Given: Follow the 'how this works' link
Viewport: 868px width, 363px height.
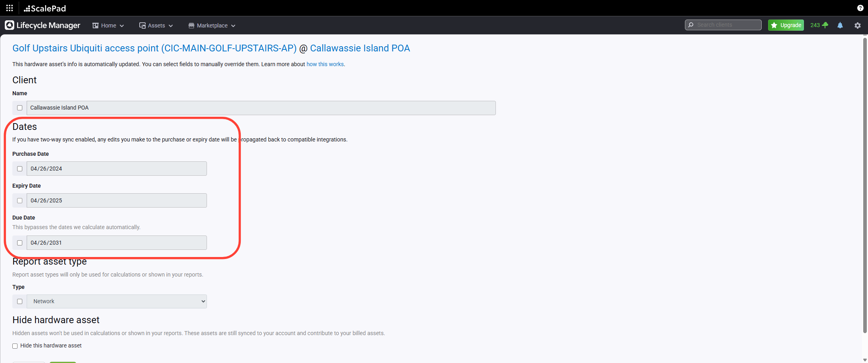Looking at the screenshot, I should 325,64.
